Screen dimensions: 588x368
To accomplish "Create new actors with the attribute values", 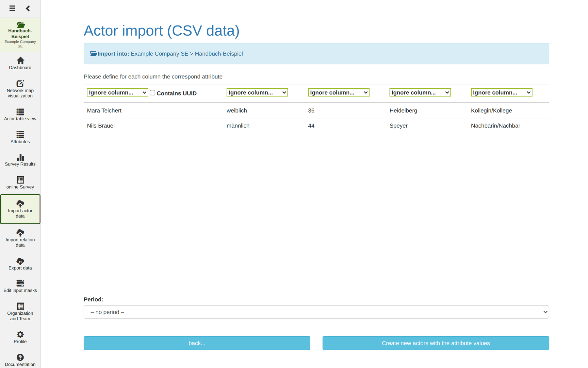I will tap(436, 343).
